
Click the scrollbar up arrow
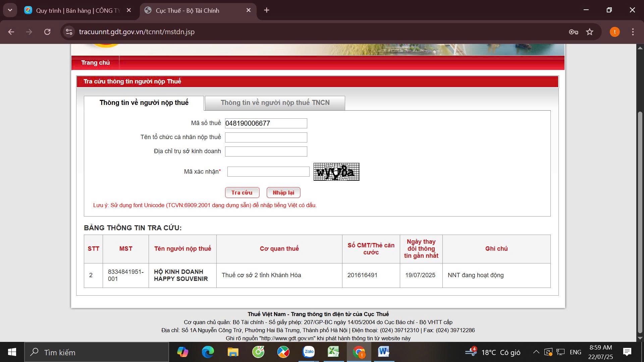[x=640, y=48]
